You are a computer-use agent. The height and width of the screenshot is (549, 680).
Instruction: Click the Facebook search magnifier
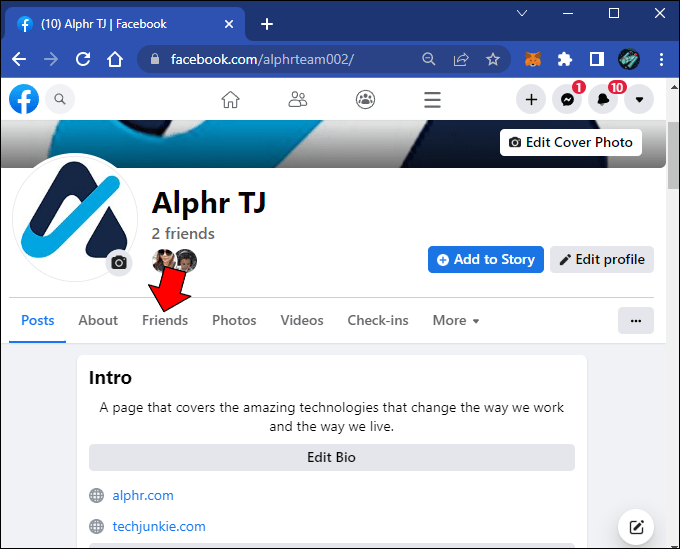tap(60, 99)
